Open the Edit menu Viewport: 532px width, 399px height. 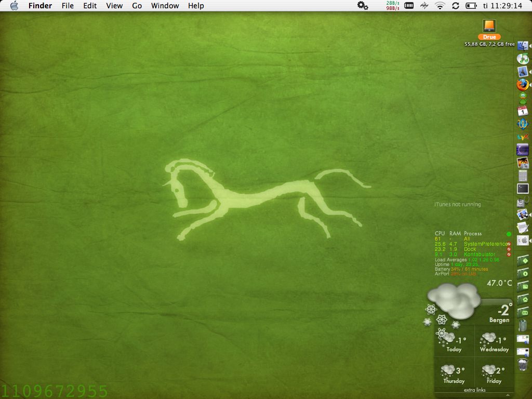click(x=90, y=6)
